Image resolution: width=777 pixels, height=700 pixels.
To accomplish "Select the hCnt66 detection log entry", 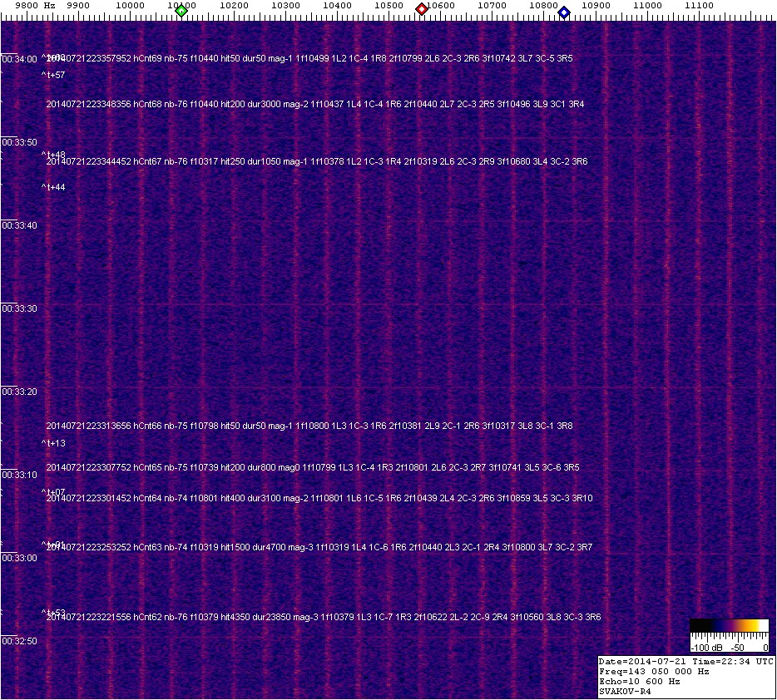I will [x=309, y=426].
